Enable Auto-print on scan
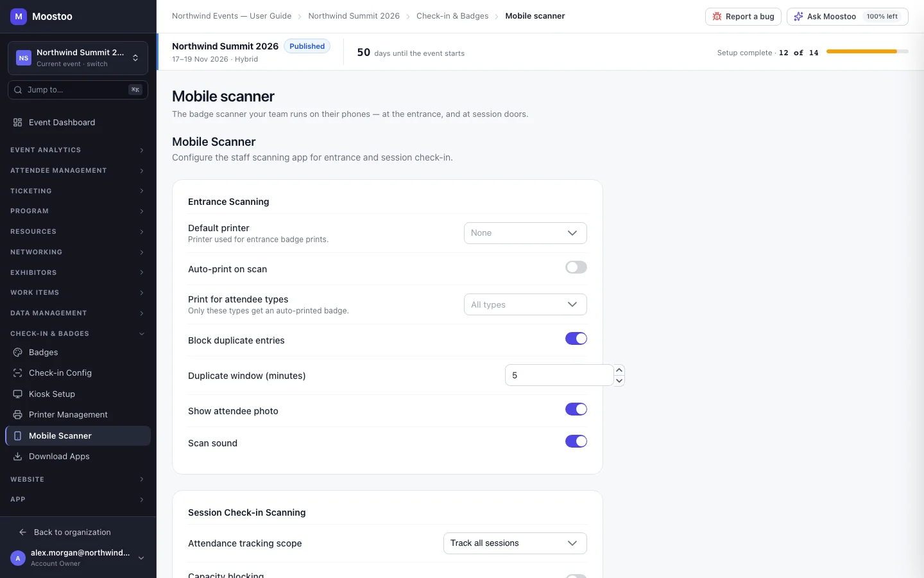 (x=576, y=267)
